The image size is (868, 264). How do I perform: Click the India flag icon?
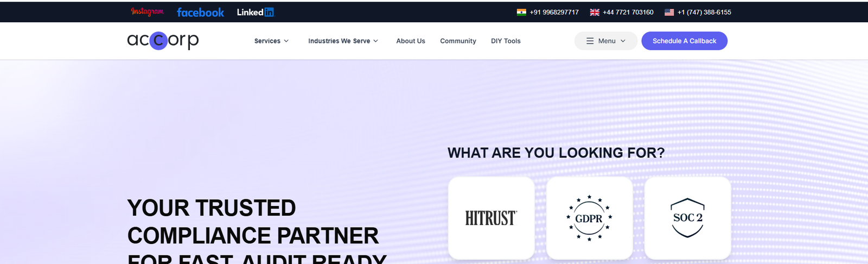coord(521,12)
